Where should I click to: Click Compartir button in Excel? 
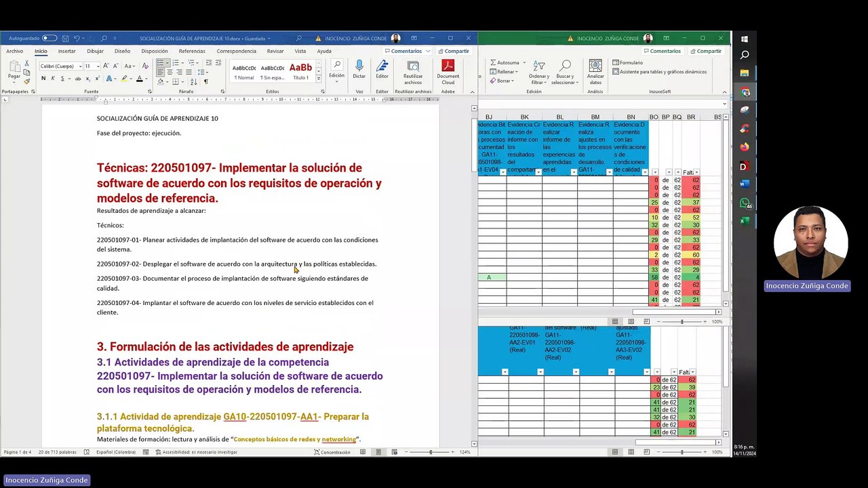point(706,51)
